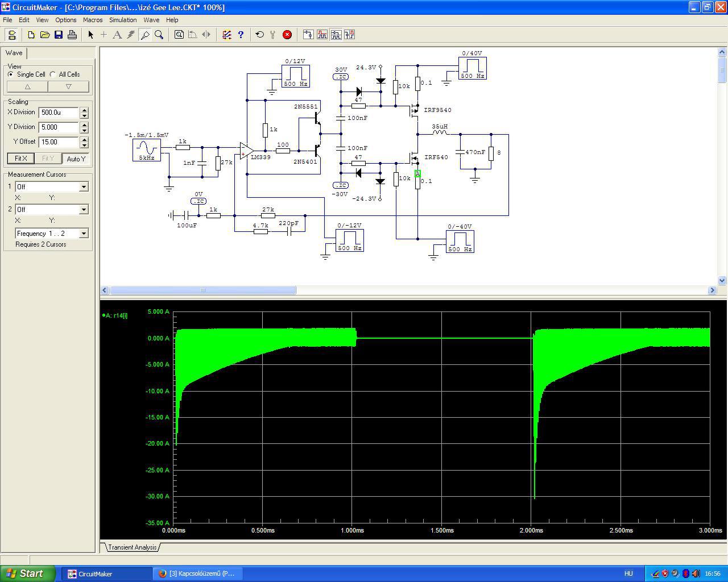Click the schematic horizontal scrollbar thumb
The image size is (728, 582).
point(203,290)
